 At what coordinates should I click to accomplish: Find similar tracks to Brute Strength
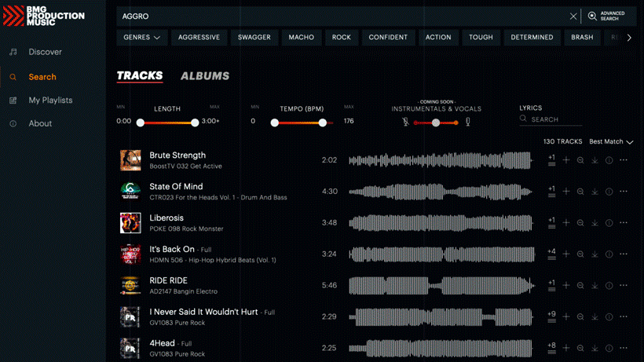coord(580,160)
